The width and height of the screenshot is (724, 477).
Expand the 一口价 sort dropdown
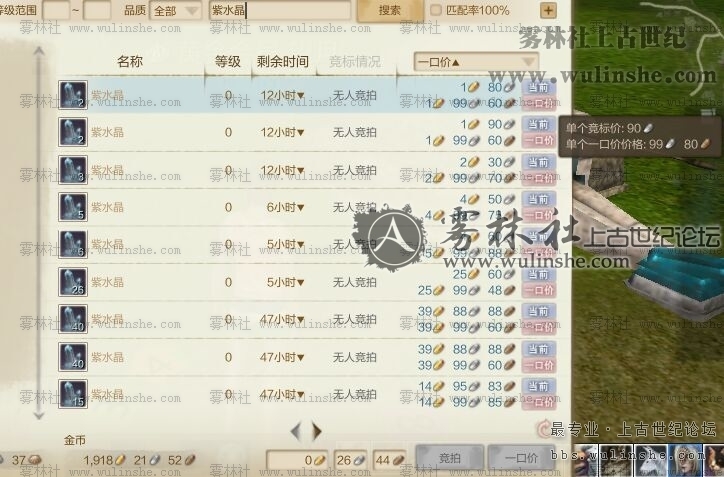point(476,61)
